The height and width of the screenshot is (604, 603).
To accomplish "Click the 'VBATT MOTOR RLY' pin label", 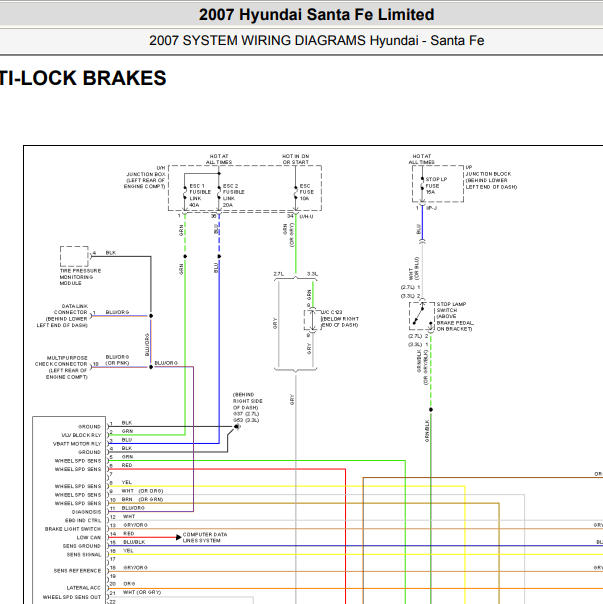I will point(77,444).
